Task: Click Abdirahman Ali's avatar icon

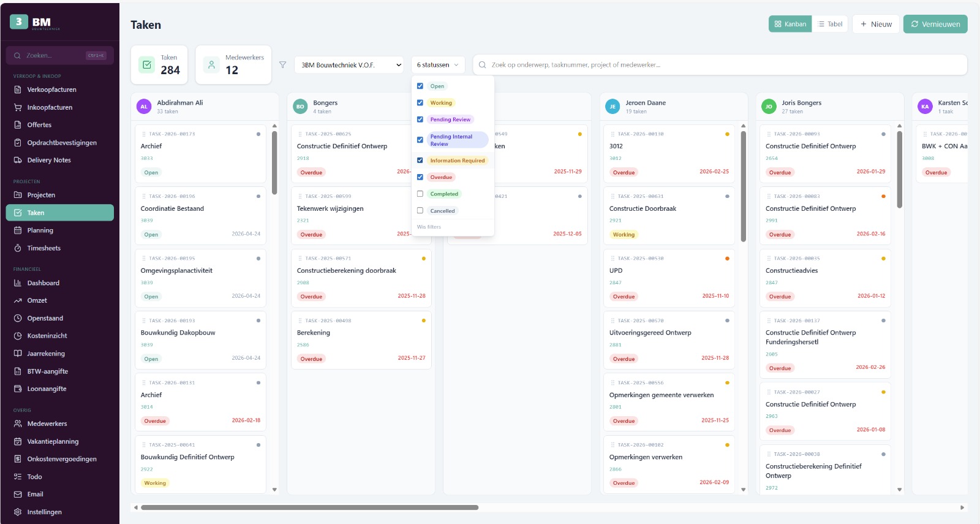Action: tap(144, 107)
